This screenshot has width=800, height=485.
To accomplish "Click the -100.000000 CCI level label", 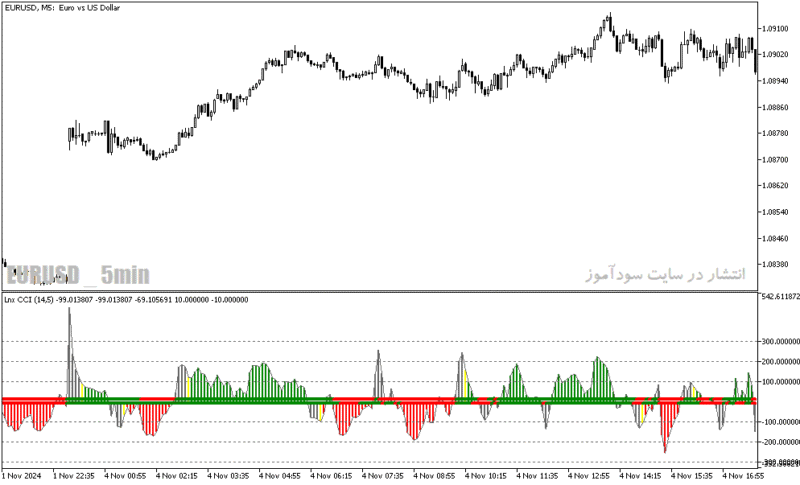I will click(x=781, y=422).
